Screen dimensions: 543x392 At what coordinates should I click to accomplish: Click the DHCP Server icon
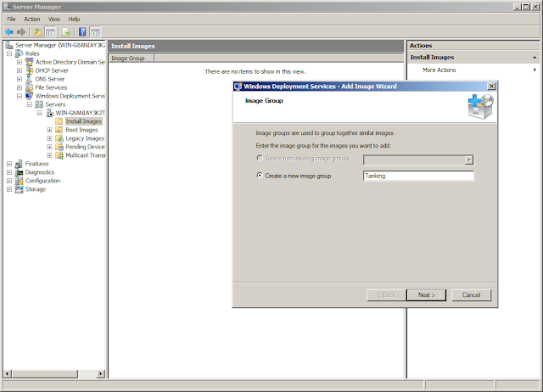pos(30,70)
